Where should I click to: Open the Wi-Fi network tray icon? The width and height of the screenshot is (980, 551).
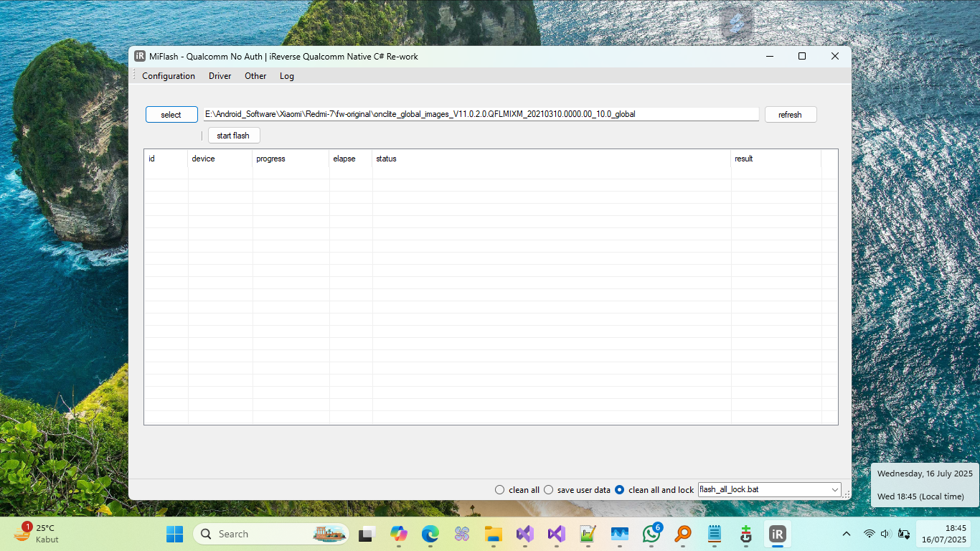click(x=869, y=534)
